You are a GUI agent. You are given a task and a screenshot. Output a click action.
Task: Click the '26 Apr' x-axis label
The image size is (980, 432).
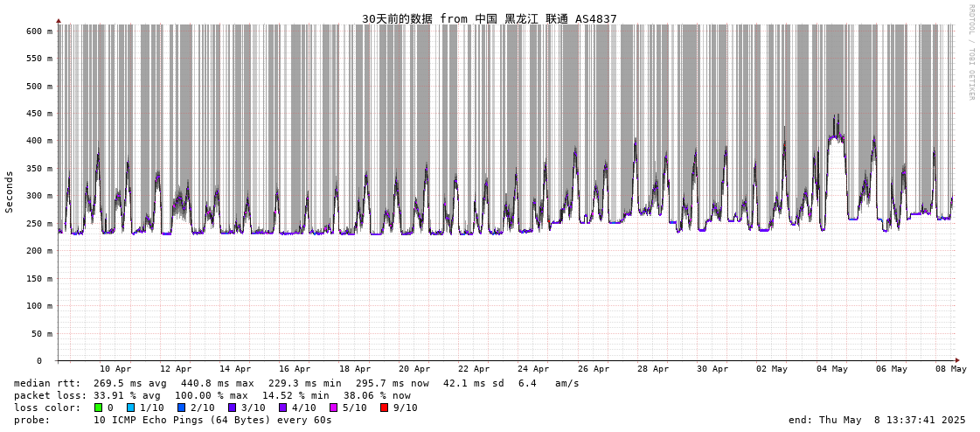(593, 369)
